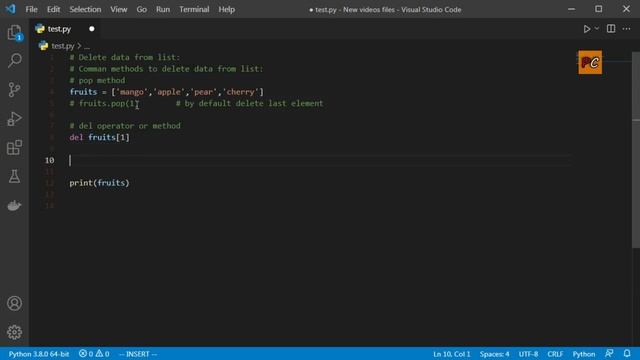
Task: Open the Terminal menu
Action: pyautogui.click(x=194, y=9)
